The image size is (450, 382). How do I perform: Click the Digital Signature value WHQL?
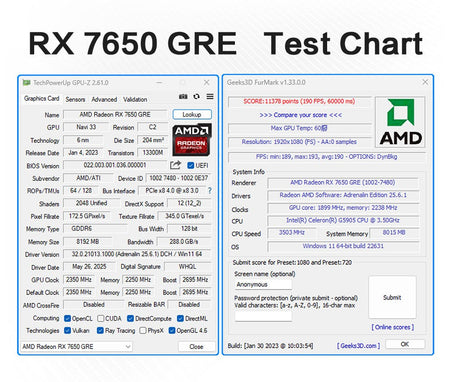point(188,267)
